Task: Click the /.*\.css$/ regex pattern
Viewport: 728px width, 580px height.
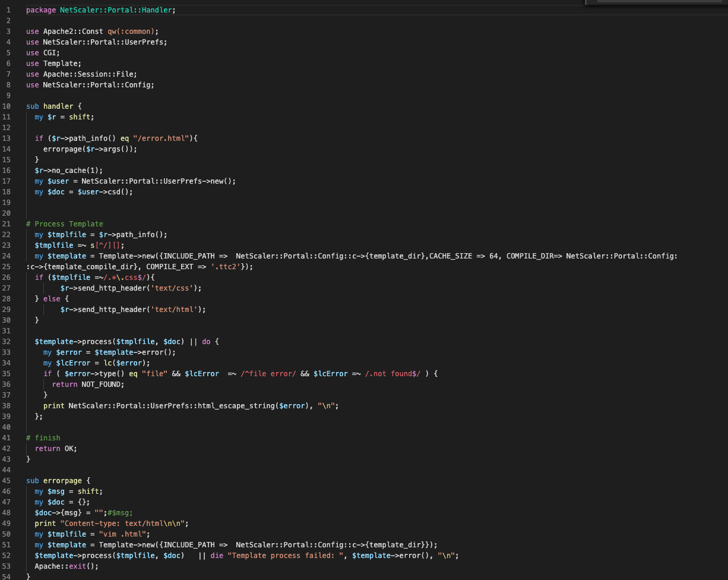Action: (124, 278)
